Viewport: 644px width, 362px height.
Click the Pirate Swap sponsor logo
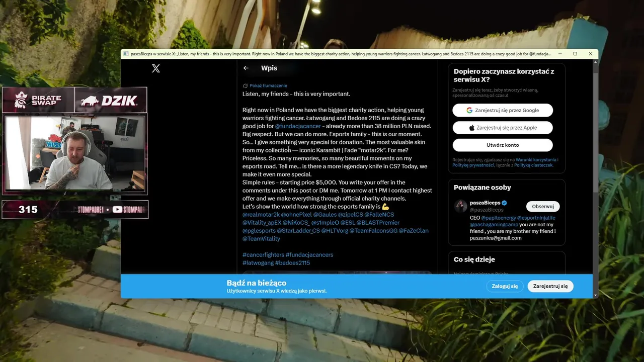coord(38,100)
